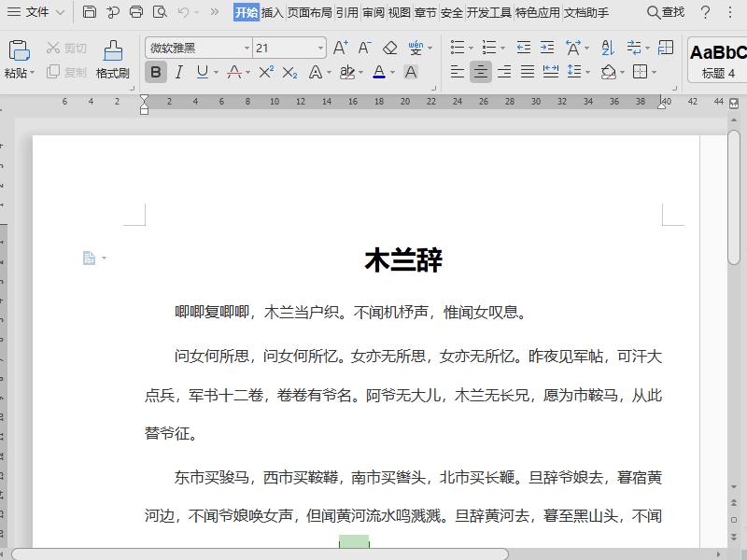Open the font size dropdown

click(320, 48)
